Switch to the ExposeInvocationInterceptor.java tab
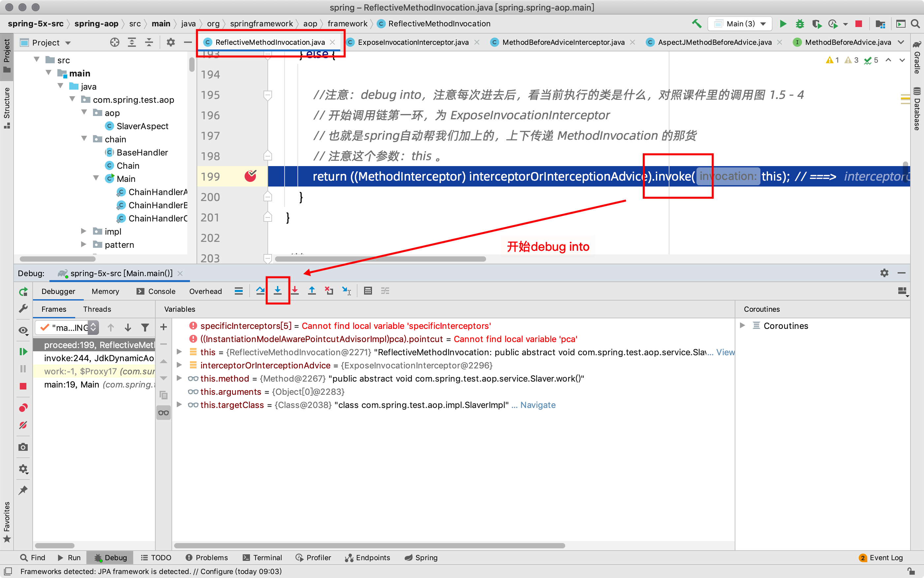 pyautogui.click(x=413, y=43)
